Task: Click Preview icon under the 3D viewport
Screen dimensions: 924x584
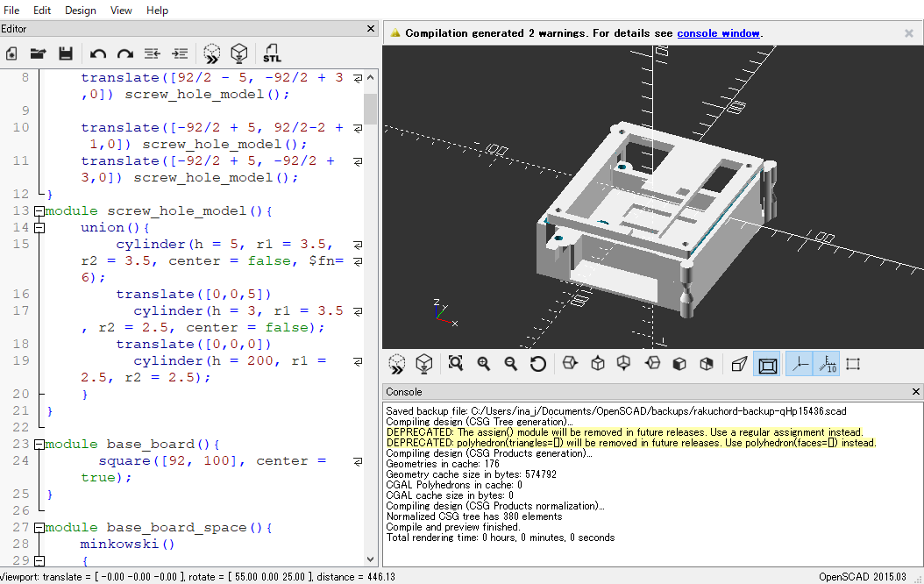Action: pyautogui.click(x=397, y=364)
